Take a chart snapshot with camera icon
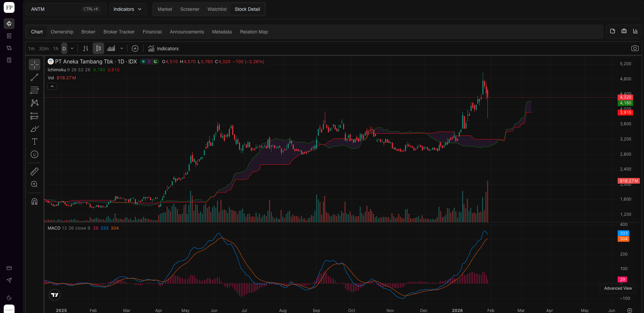Viewport: 644px width, 313px height. pyautogui.click(x=635, y=48)
